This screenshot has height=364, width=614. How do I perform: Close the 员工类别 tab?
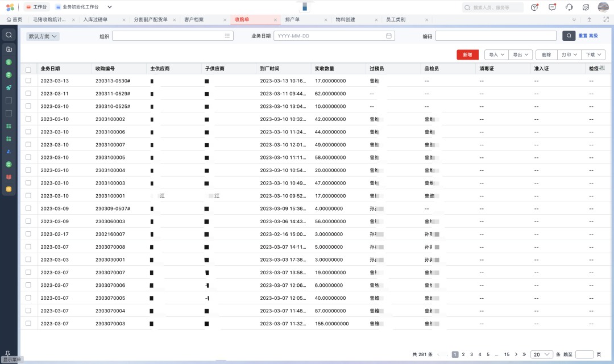click(427, 20)
